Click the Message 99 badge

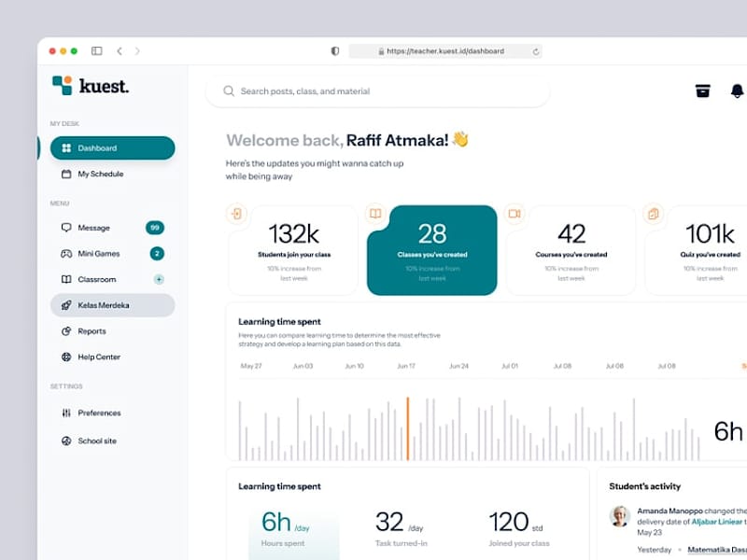[155, 228]
